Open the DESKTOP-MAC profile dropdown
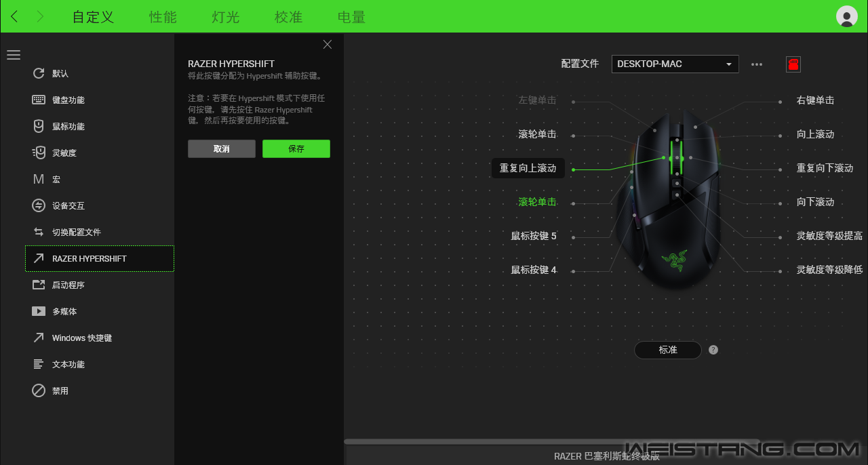 pyautogui.click(x=675, y=64)
